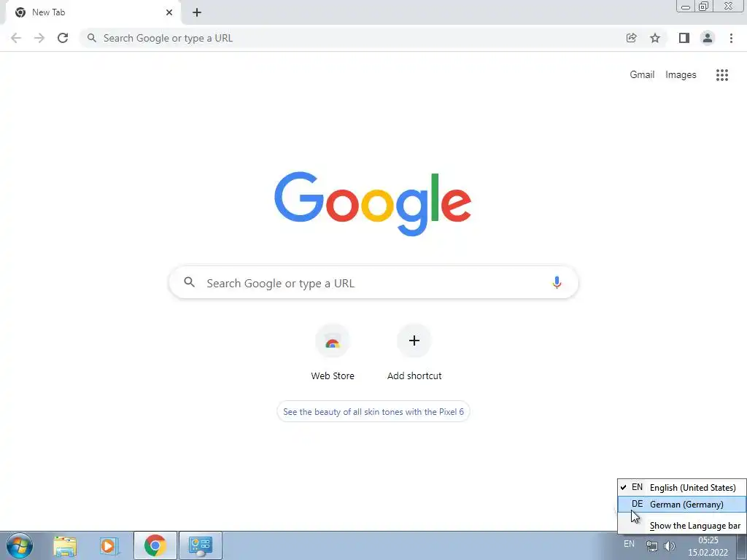Open the Web Store shortcut
The image size is (747, 560).
click(x=333, y=353)
